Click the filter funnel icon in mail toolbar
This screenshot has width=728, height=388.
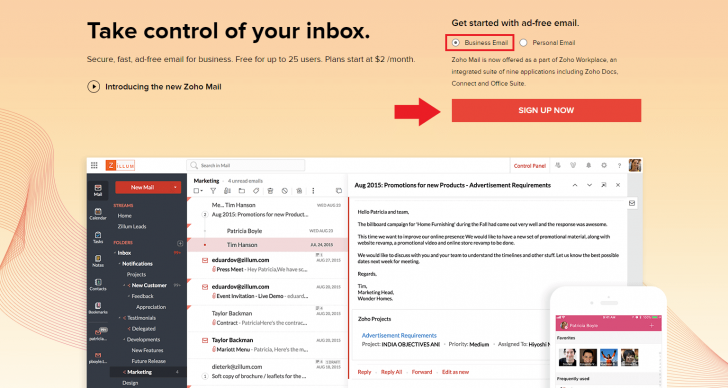pyautogui.click(x=213, y=191)
